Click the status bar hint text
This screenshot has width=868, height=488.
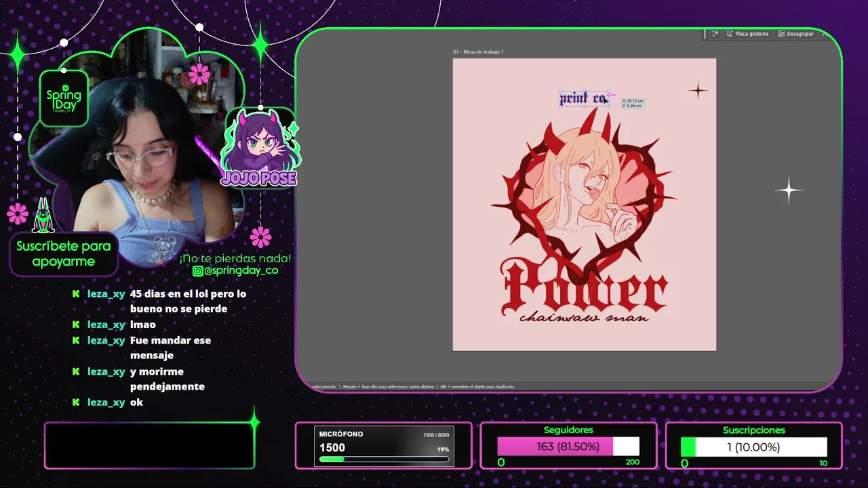click(x=412, y=386)
